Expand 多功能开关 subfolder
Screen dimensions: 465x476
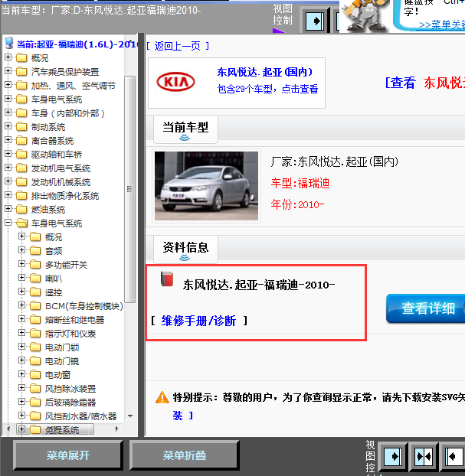pyautogui.click(x=22, y=264)
